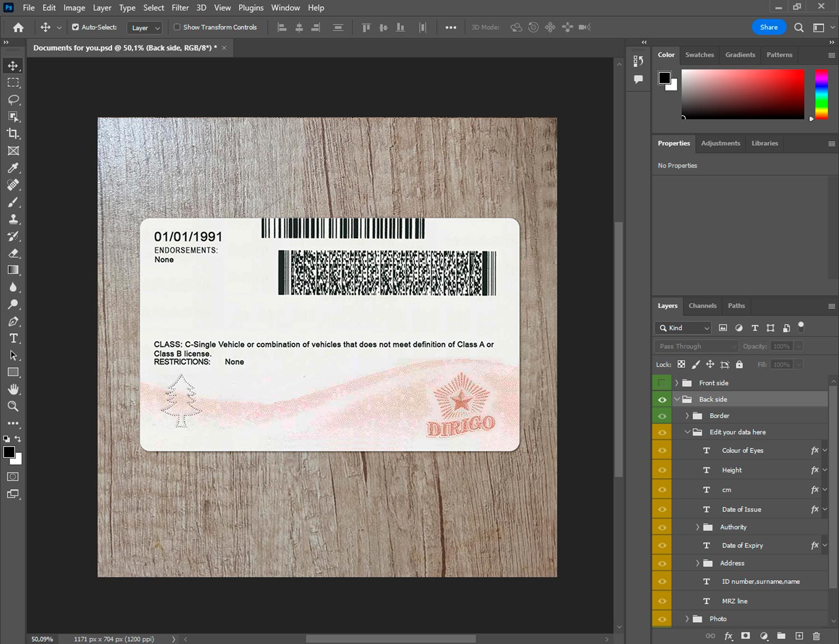Image resolution: width=839 pixels, height=644 pixels.
Task: Open the Filter menu
Action: point(180,8)
